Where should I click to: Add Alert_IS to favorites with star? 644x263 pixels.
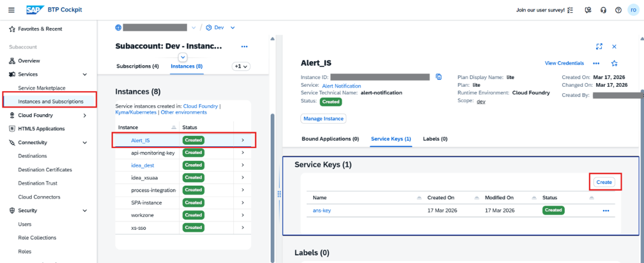[x=615, y=63]
